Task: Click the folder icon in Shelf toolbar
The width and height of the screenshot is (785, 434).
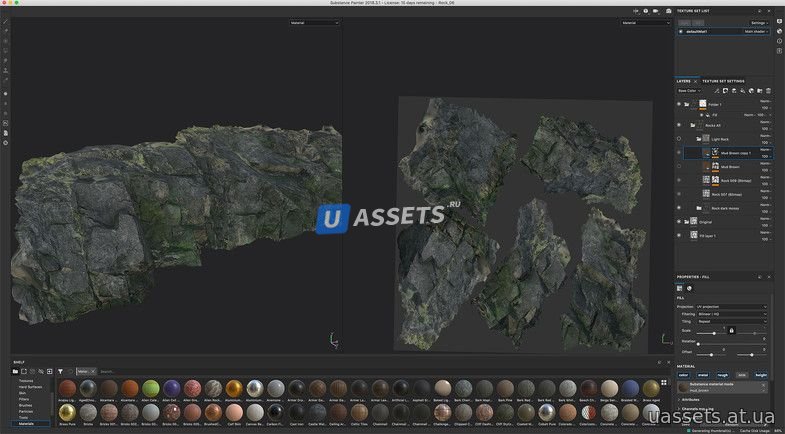Action: click(x=15, y=371)
